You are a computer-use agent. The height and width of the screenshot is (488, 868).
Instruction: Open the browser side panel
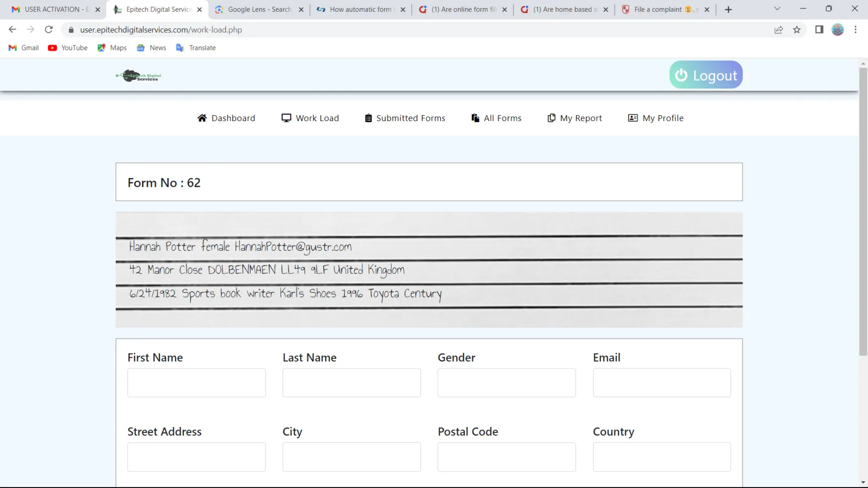click(x=819, y=30)
